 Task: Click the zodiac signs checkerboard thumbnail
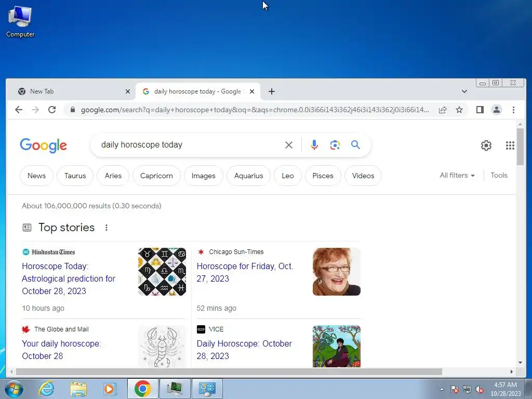click(162, 271)
